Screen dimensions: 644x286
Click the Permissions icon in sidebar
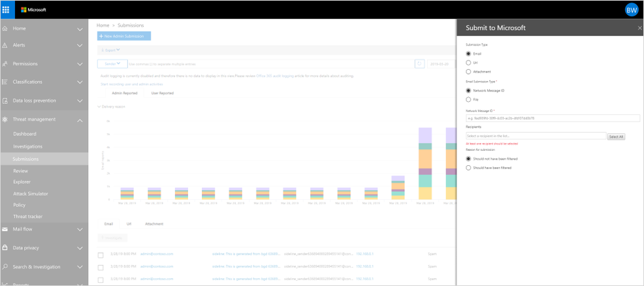click(x=5, y=64)
